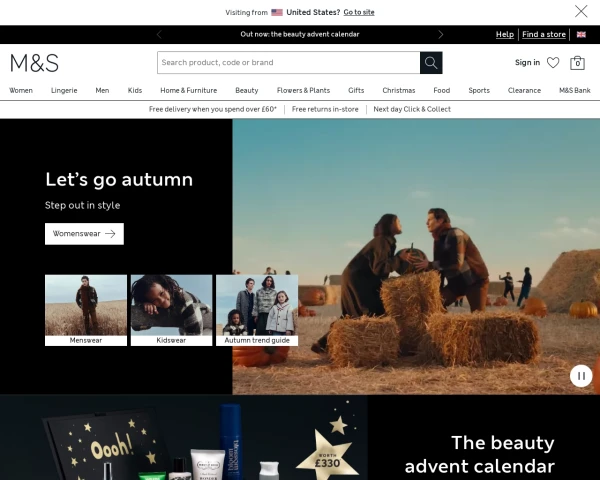Show next promo message arrow
The width and height of the screenshot is (600, 480).
coord(440,34)
